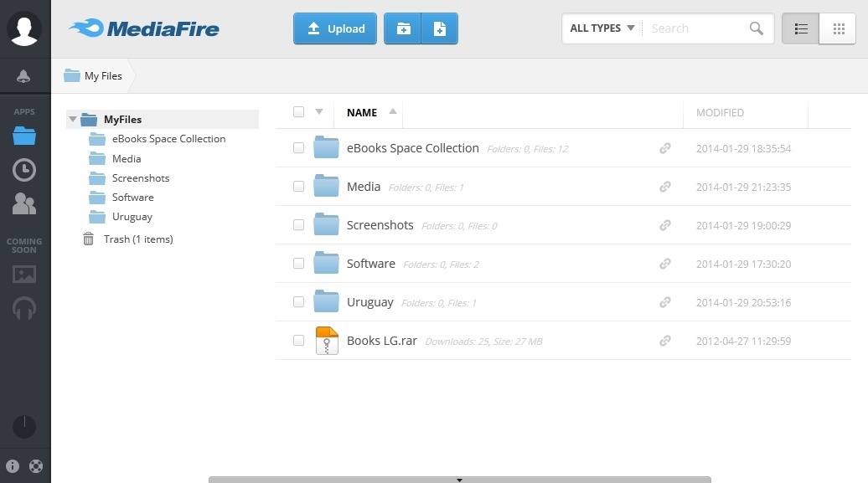The height and width of the screenshot is (483, 868).
Task: Select the My Files folder icon in sidebar
Action: point(24,134)
